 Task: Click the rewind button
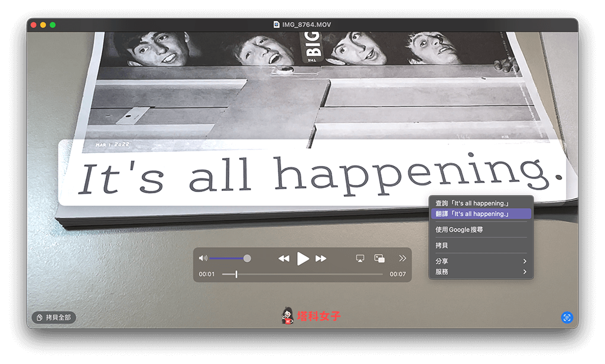click(284, 258)
